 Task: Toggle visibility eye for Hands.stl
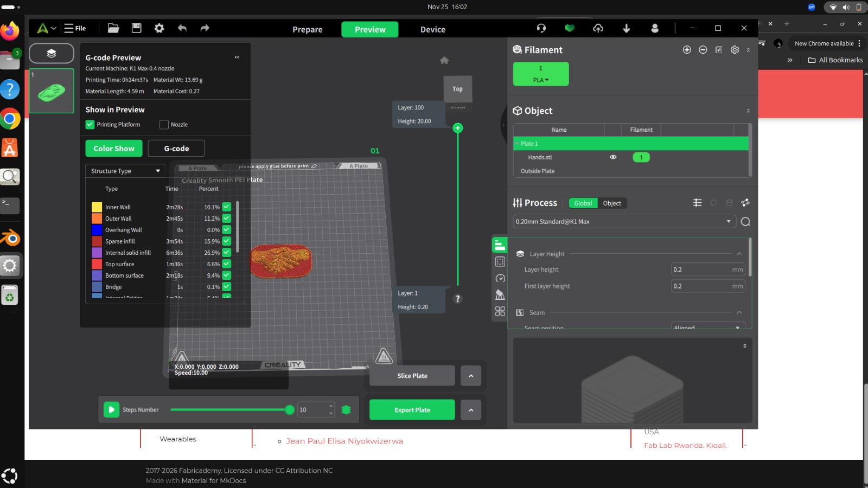(613, 157)
